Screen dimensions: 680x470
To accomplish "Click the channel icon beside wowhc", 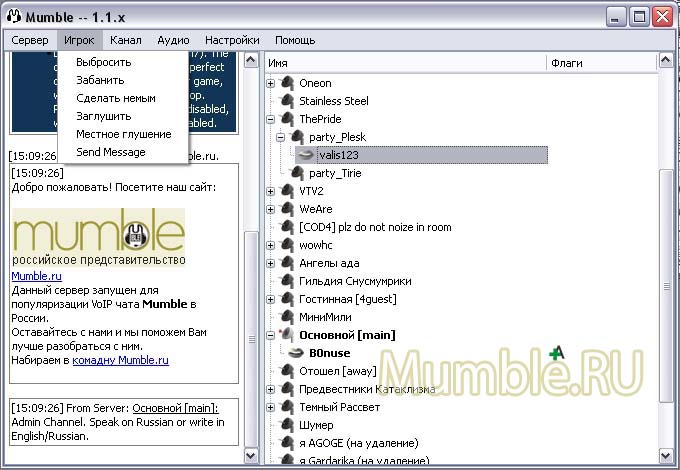I will (287, 245).
